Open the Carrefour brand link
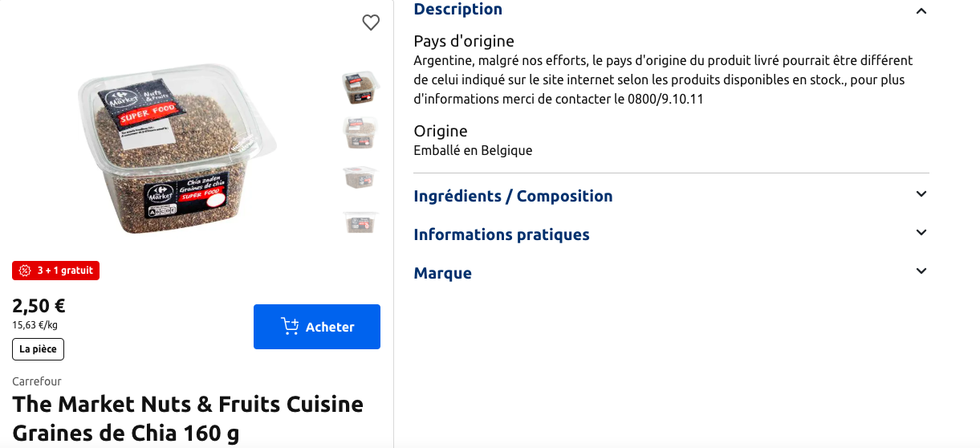This screenshot has height=448, width=980. pos(37,381)
